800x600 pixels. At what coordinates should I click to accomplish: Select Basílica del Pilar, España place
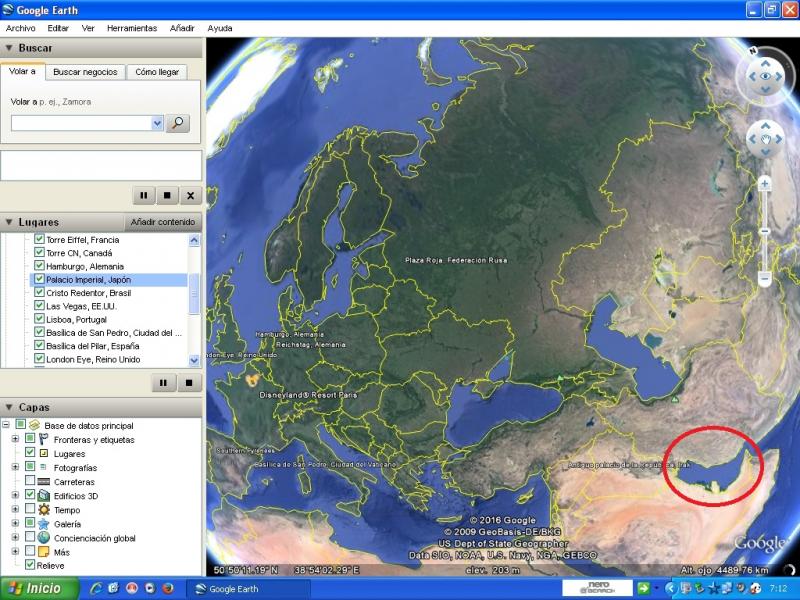tap(93, 346)
